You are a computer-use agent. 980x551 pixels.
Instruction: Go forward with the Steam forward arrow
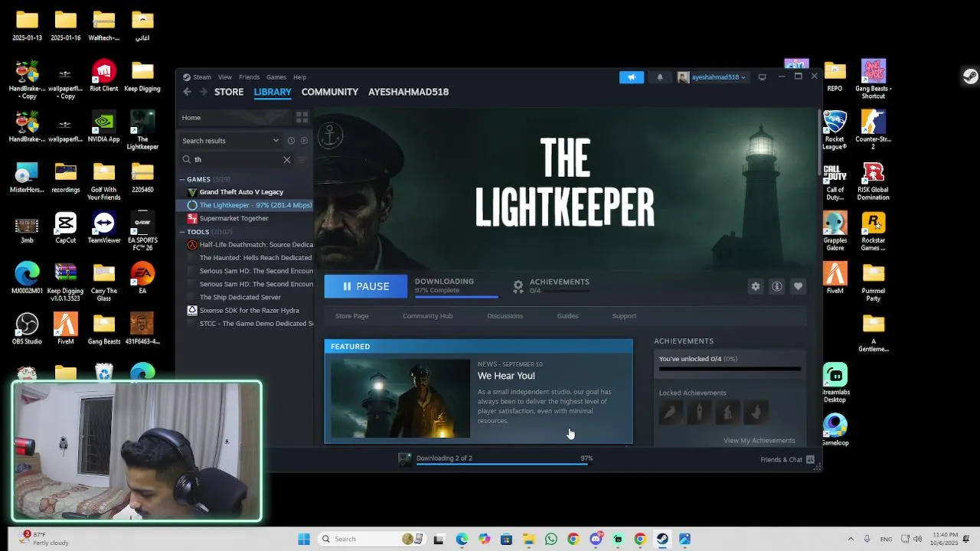click(x=203, y=92)
